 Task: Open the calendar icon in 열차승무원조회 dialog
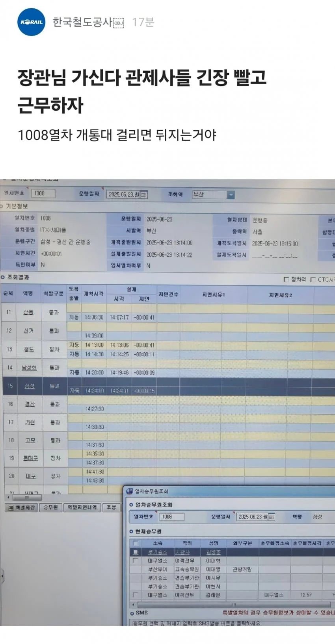[271, 517]
